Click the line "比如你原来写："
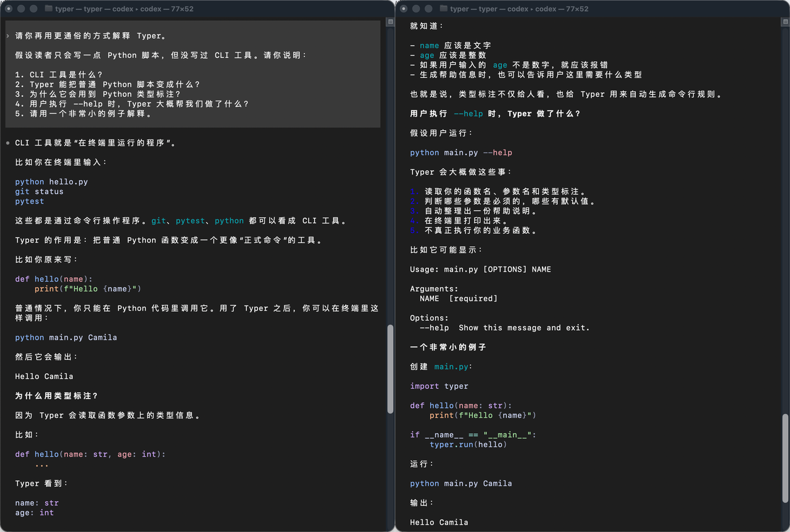The height and width of the screenshot is (532, 790). pos(46,260)
